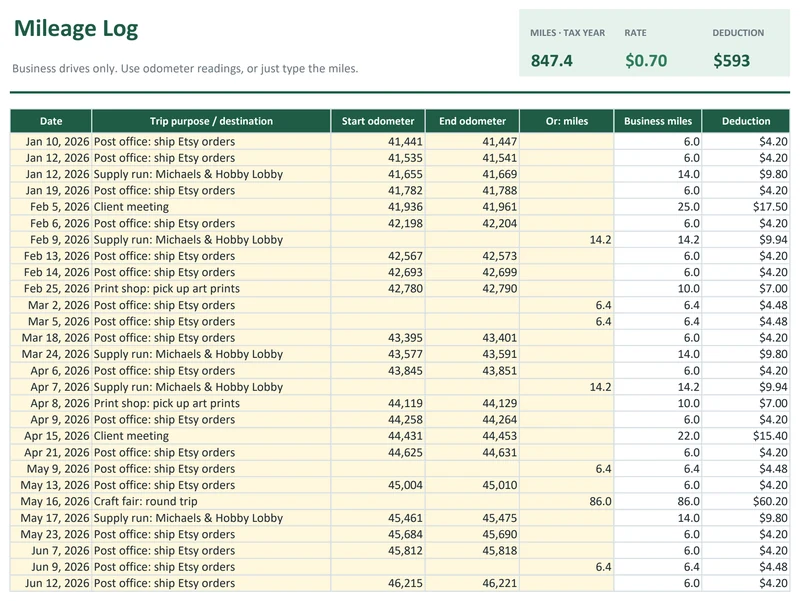Select the $60.20 deduction cell
The image size is (800, 601).
[746, 501]
